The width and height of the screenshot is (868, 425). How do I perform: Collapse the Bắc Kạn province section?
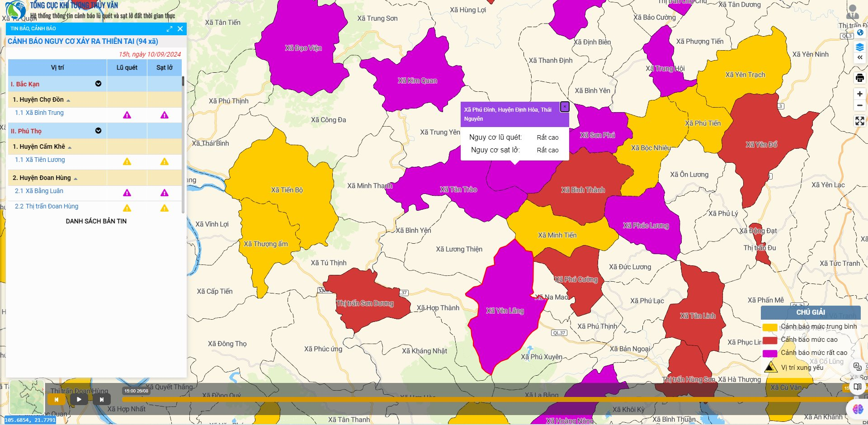click(98, 84)
